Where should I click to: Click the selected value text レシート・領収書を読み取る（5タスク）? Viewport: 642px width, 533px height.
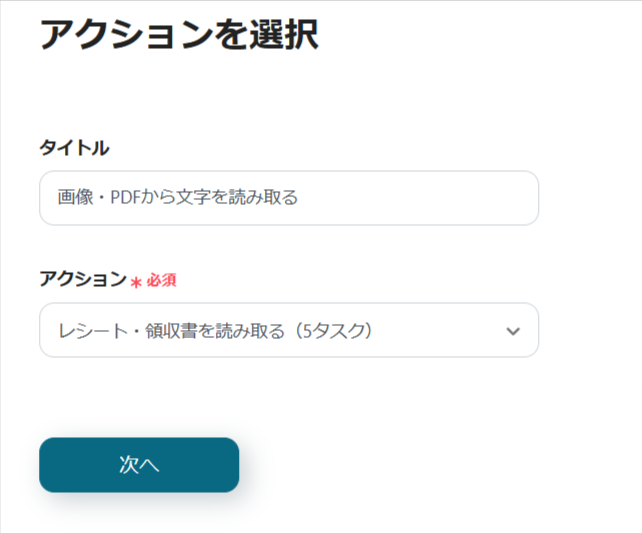pyautogui.click(x=215, y=331)
